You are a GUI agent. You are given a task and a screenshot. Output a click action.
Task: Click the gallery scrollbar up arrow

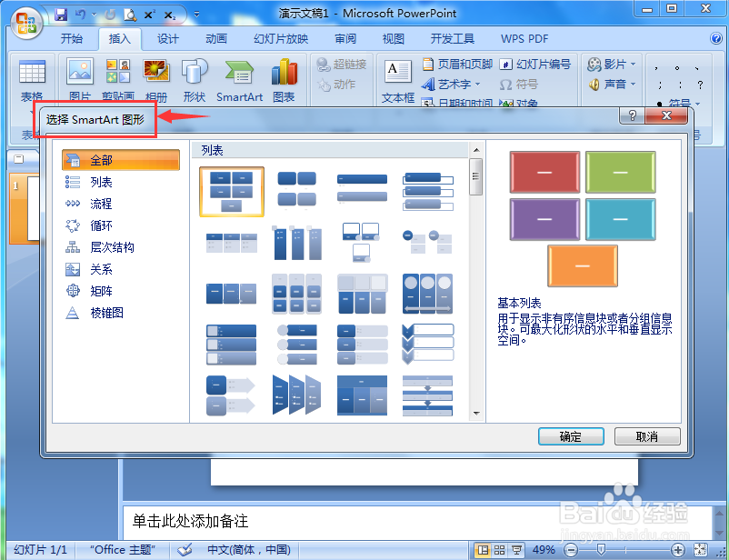[x=476, y=150]
